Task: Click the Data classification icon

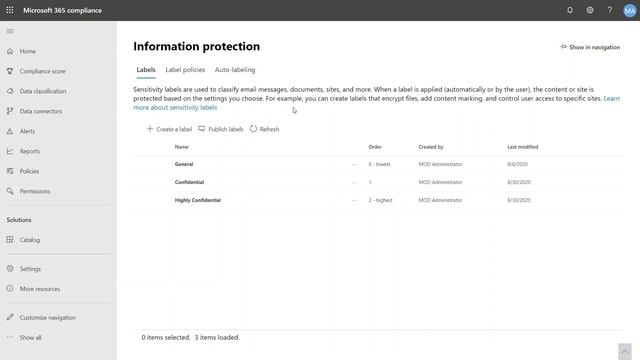Action: tap(10, 91)
